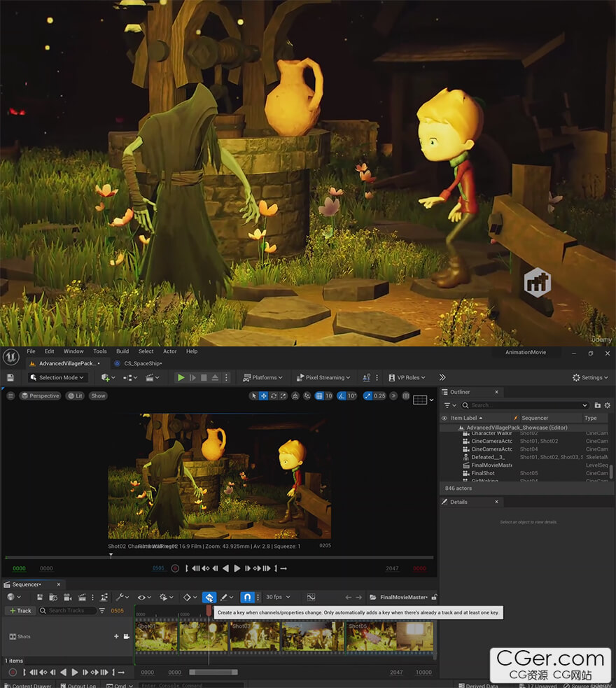Open the Outliner filter dropdown

click(450, 405)
